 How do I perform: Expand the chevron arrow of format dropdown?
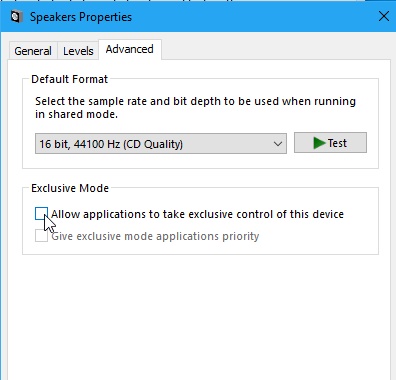(278, 144)
